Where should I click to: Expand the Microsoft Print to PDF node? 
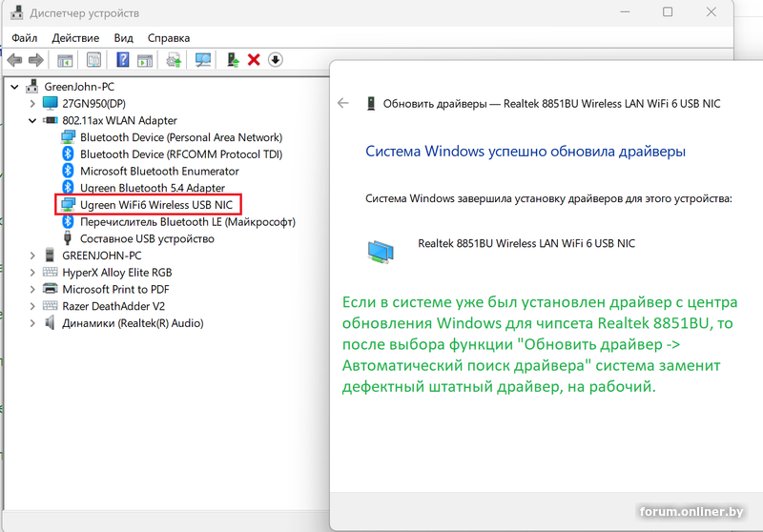pyautogui.click(x=32, y=289)
